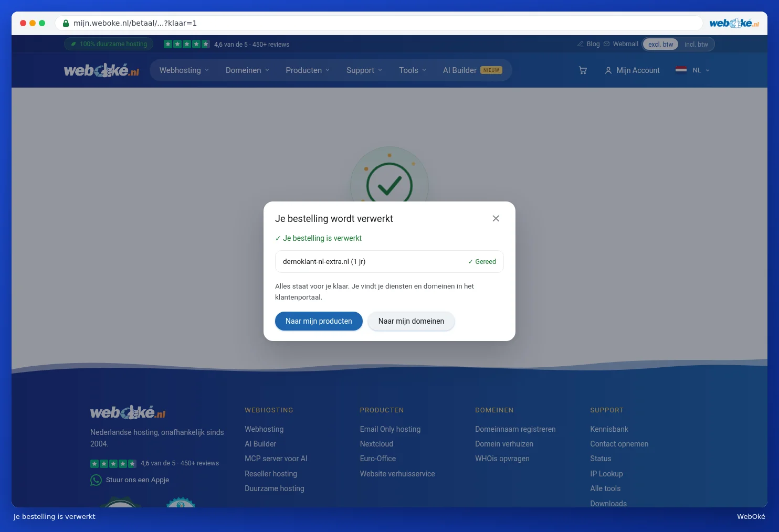Click the Blog pencil icon
This screenshot has height=532, width=779.
[x=580, y=44]
